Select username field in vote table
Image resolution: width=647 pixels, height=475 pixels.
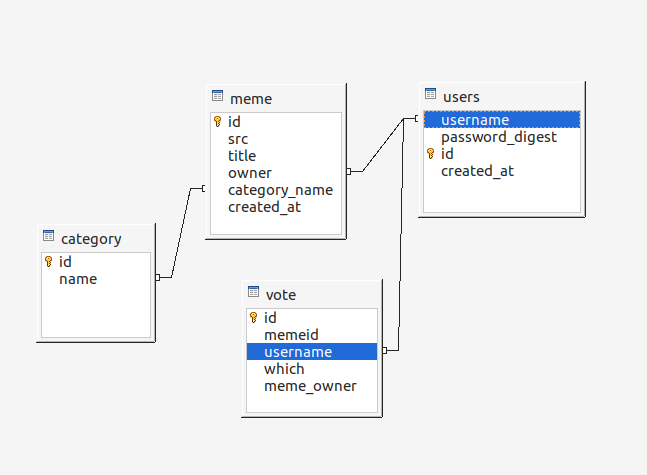[x=312, y=352]
